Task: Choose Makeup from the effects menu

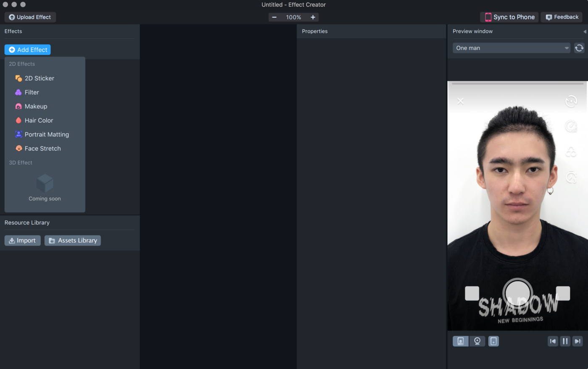Action: 31,106
